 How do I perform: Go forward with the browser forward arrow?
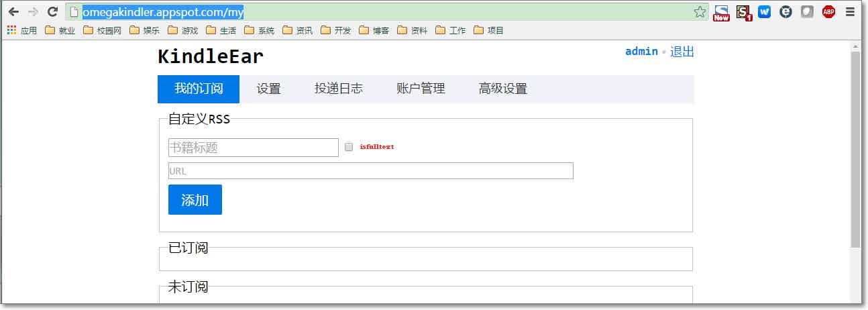coord(33,11)
